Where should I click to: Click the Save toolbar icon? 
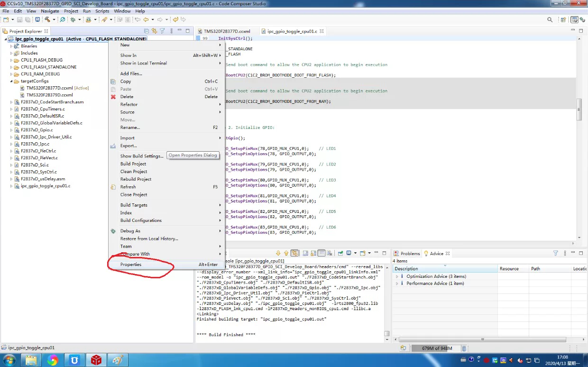pyautogui.click(x=19, y=19)
